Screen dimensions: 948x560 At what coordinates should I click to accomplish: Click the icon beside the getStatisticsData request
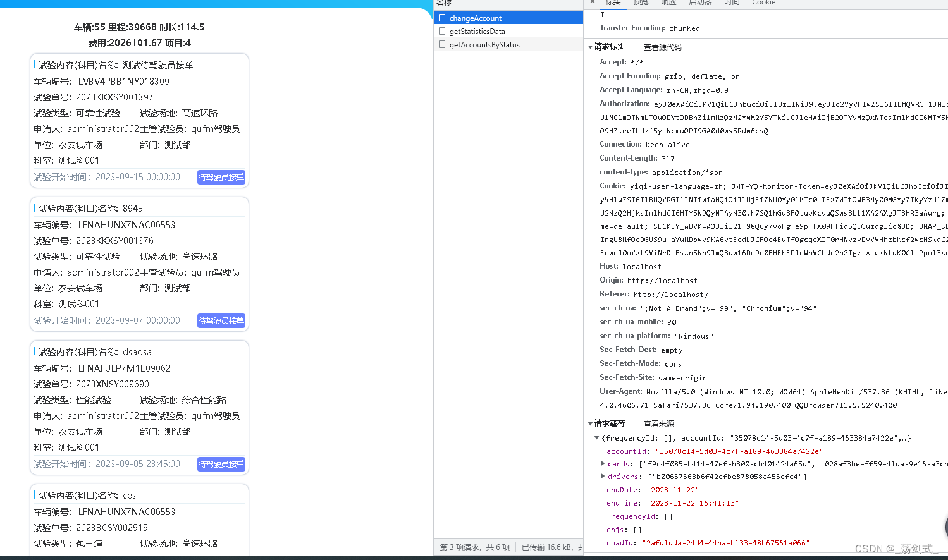442,31
